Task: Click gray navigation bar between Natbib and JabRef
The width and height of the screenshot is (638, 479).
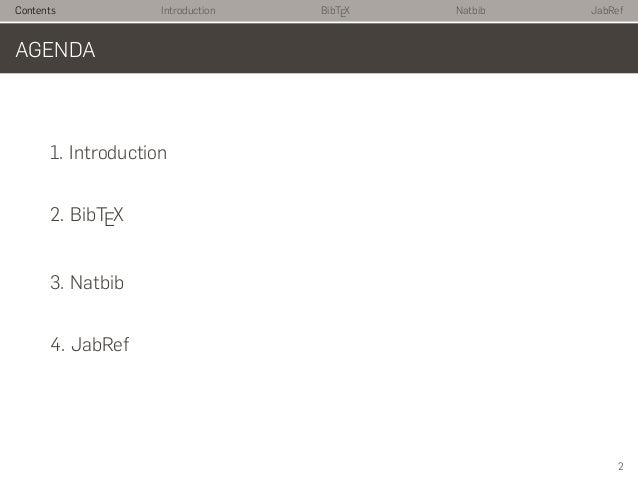Action: click(x=538, y=10)
